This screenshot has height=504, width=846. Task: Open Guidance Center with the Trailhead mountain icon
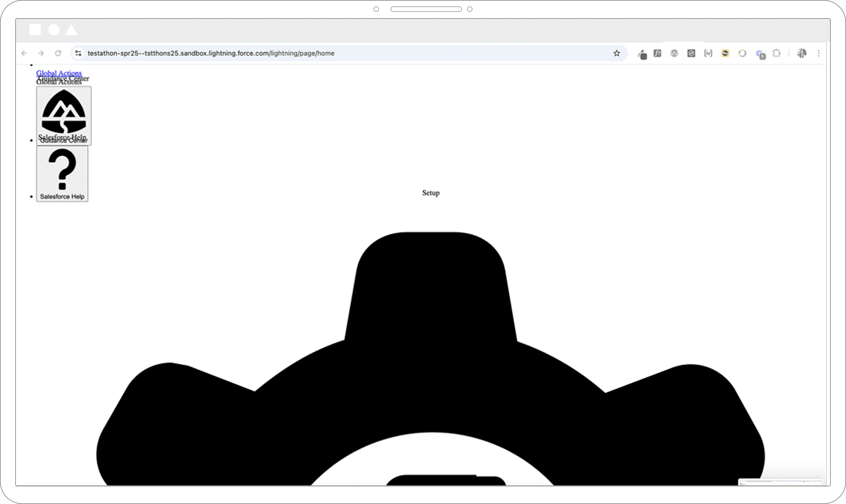click(64, 116)
